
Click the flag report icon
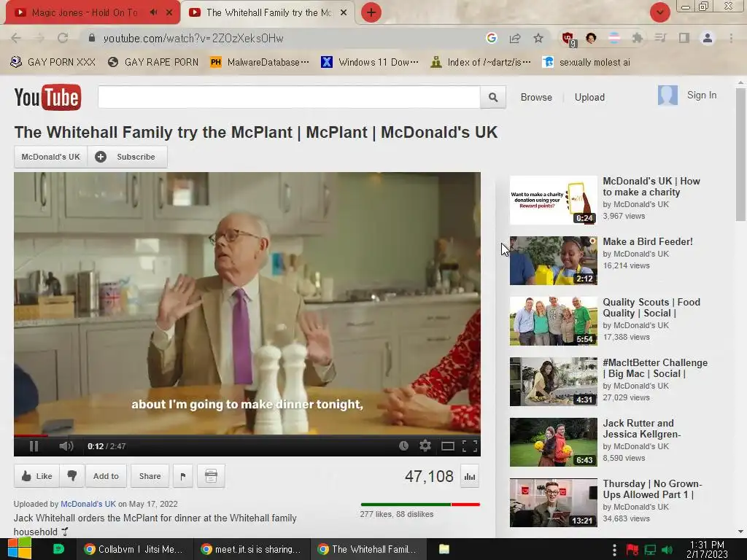183,475
